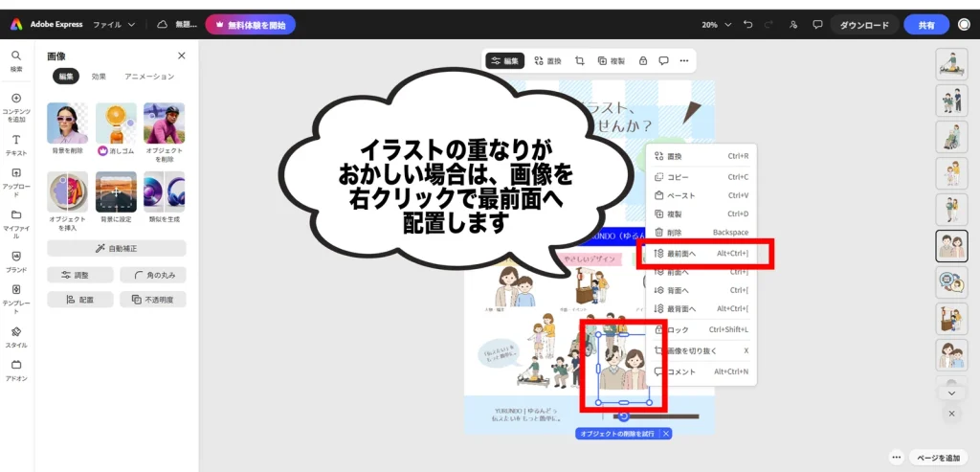Click the 自動補正 button

[116, 248]
